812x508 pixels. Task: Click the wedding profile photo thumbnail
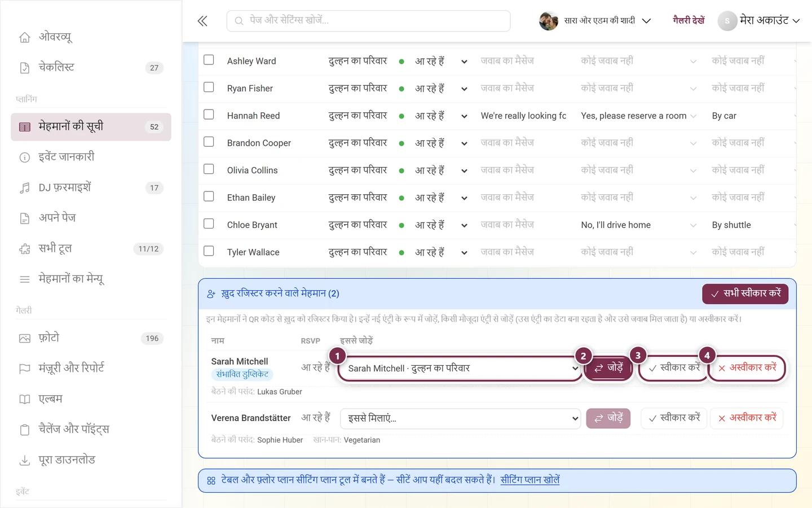[x=548, y=21]
